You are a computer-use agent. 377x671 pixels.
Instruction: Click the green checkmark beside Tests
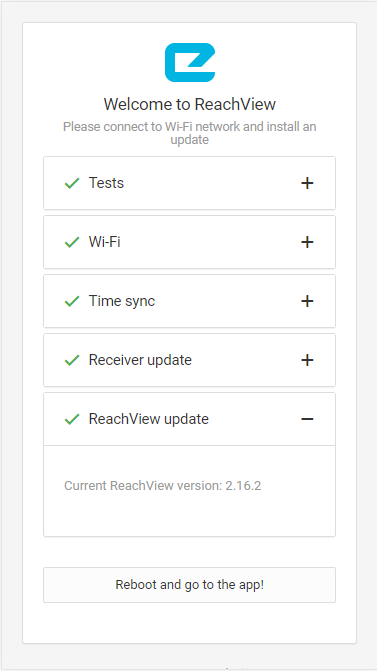click(72, 184)
